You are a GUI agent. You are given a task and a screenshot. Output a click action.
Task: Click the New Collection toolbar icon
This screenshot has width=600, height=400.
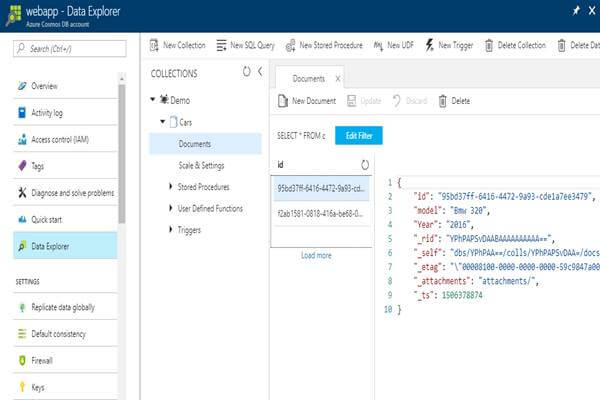(154, 45)
